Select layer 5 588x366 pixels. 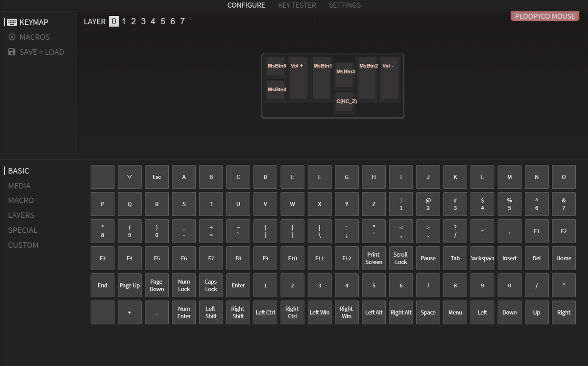(163, 21)
